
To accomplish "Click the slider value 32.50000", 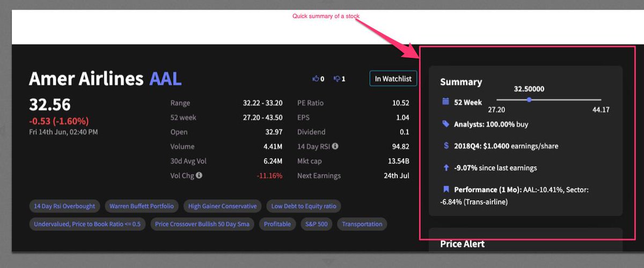I will tap(529, 89).
